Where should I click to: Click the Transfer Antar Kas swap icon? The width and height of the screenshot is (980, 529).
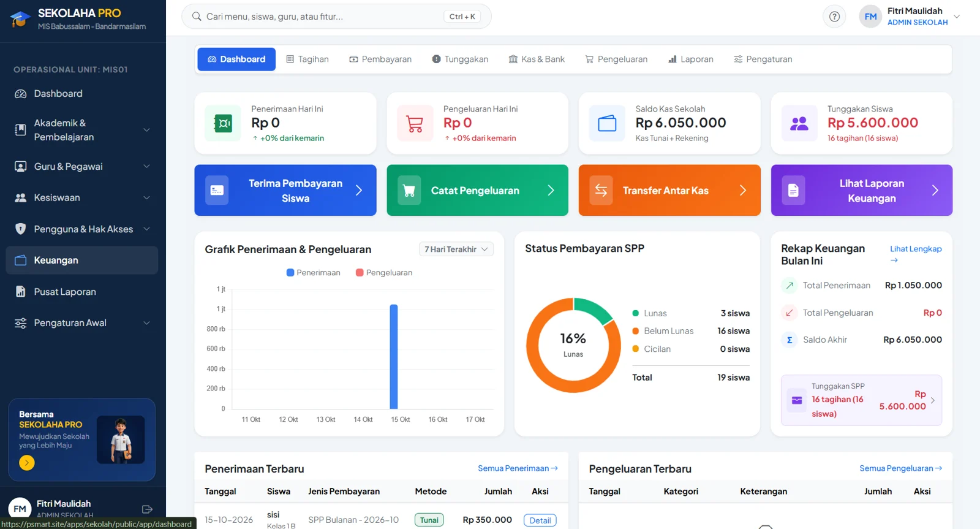601,190
